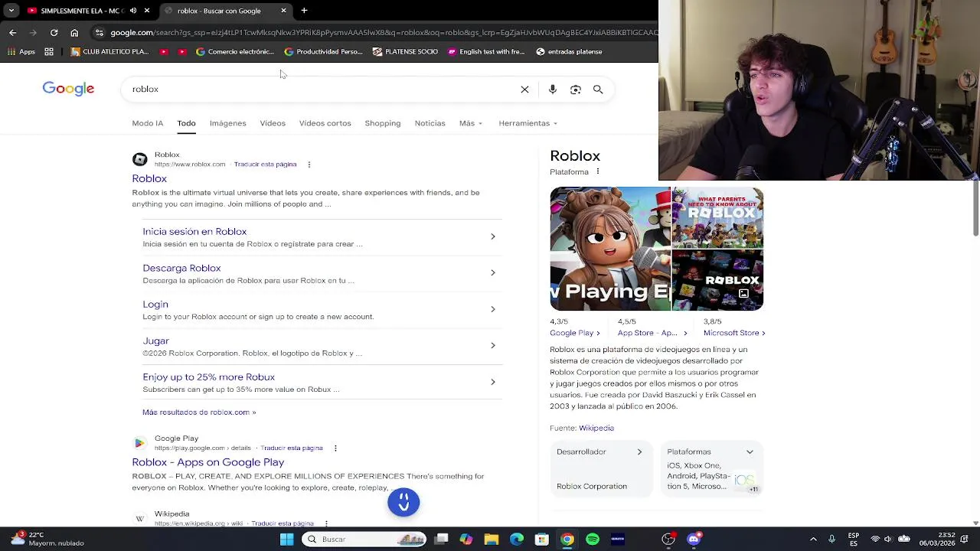The height and width of the screenshot is (551, 980).
Task: Click the taskbar Buscar search box
Action: [364, 540]
